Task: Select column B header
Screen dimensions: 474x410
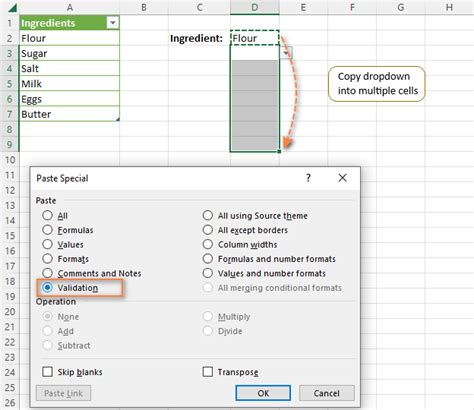Action: (x=144, y=7)
